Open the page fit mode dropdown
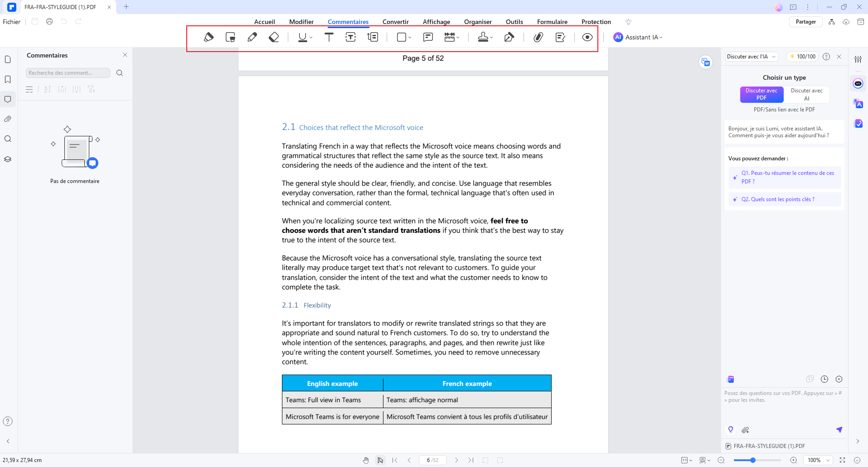This screenshot has width=868, height=467. tap(687, 460)
